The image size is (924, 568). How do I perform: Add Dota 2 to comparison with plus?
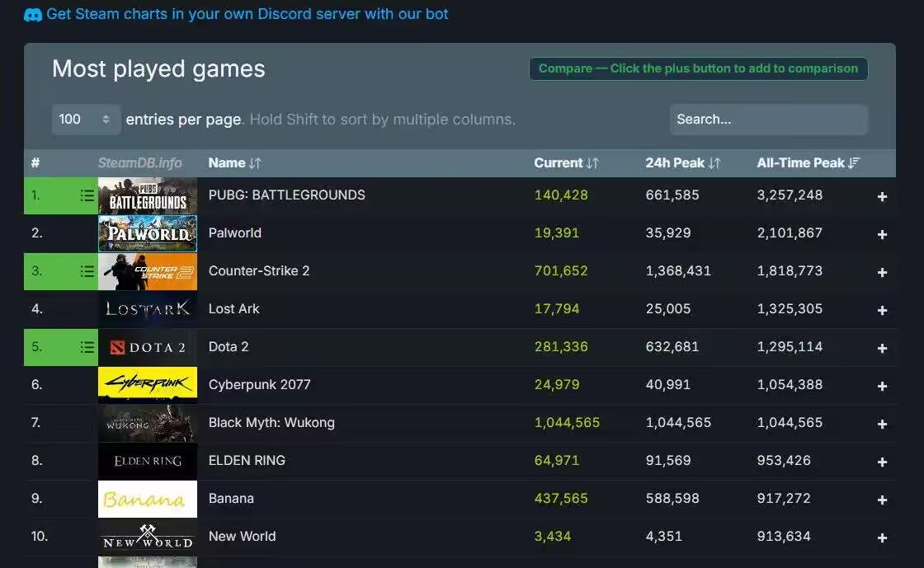pyautogui.click(x=882, y=349)
